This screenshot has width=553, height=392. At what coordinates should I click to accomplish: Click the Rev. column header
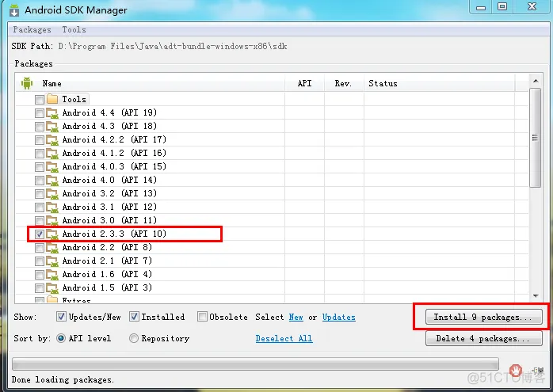click(343, 83)
